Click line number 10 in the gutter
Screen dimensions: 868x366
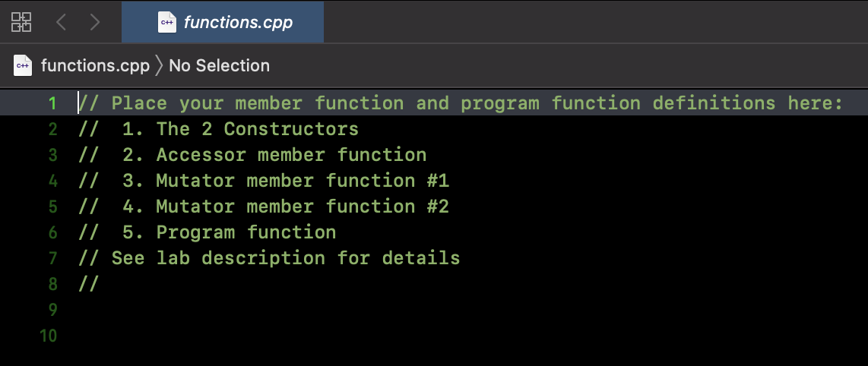(49, 336)
